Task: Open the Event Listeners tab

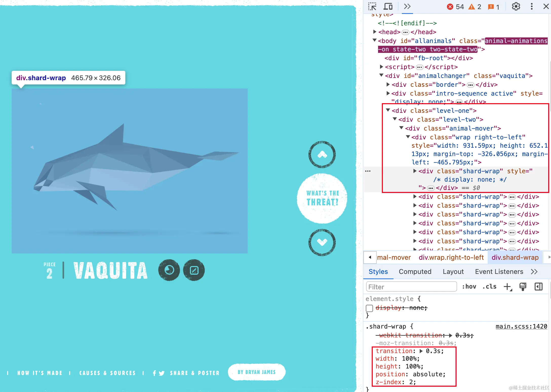Action: click(499, 272)
